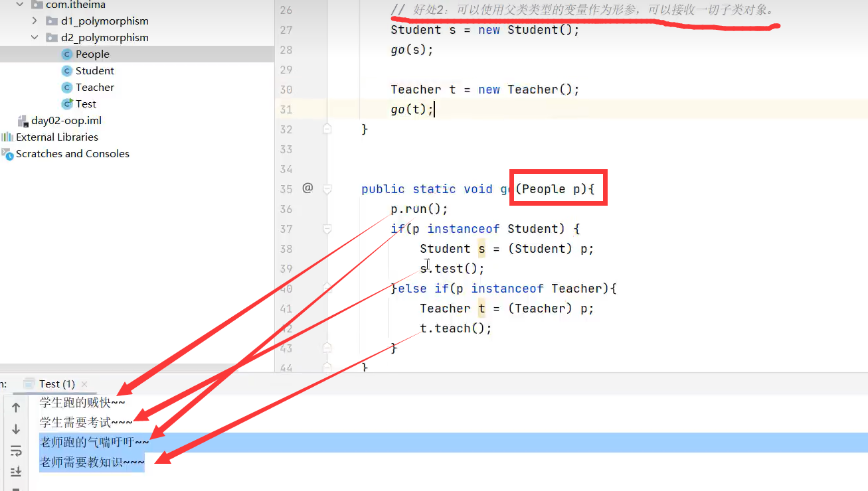This screenshot has height=491, width=868.
Task: Click the com.itheima package folder icon
Action: pyautogui.click(x=37, y=5)
